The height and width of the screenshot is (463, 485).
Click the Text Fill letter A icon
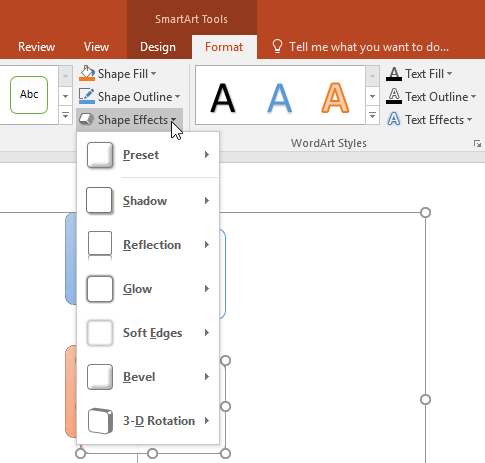pos(394,74)
